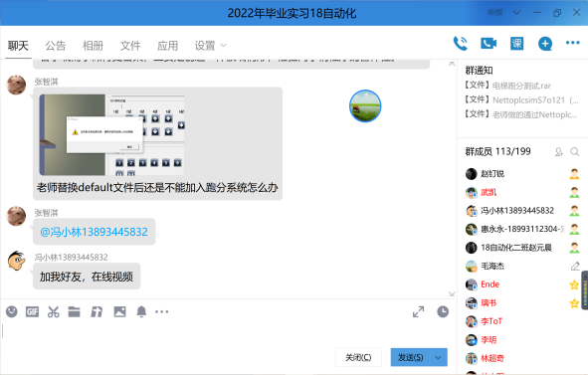Click the GIF sticker icon
This screenshot has width=588, height=375.
[x=32, y=311]
